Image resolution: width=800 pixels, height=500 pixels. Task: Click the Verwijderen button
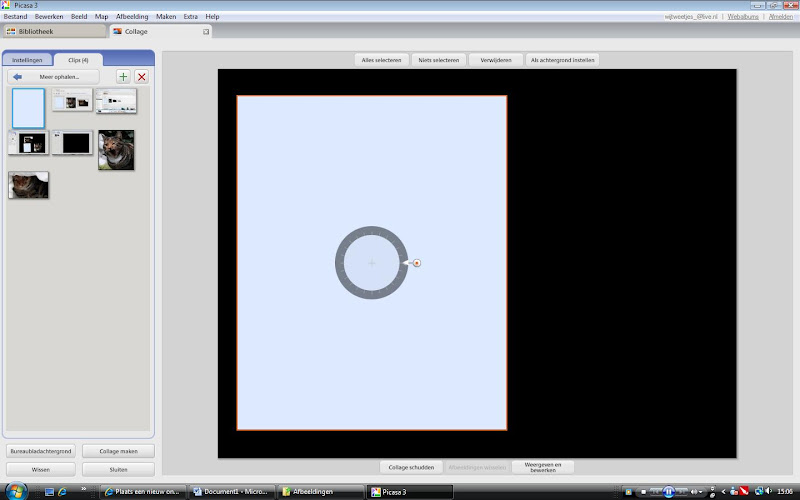(496, 60)
